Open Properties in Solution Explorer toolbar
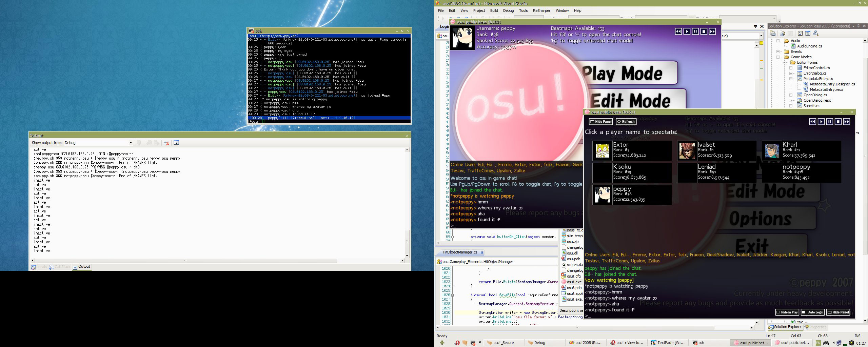Image resolution: width=868 pixels, height=347 pixels. (773, 33)
